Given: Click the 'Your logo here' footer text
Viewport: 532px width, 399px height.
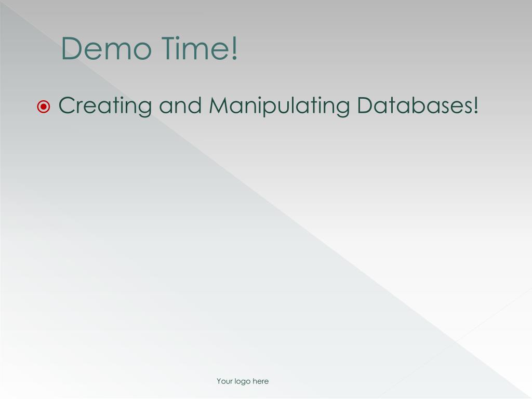Looking at the screenshot, I should [243, 381].
